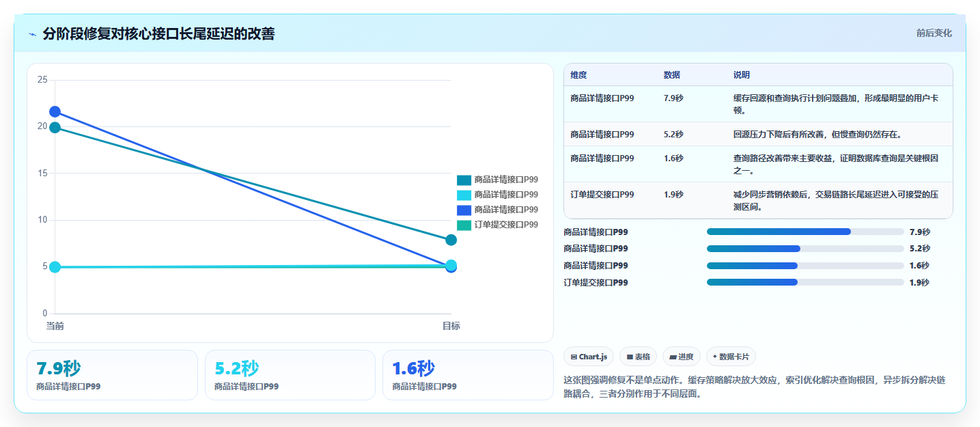Click the 7.9秒 table cell

click(673, 98)
